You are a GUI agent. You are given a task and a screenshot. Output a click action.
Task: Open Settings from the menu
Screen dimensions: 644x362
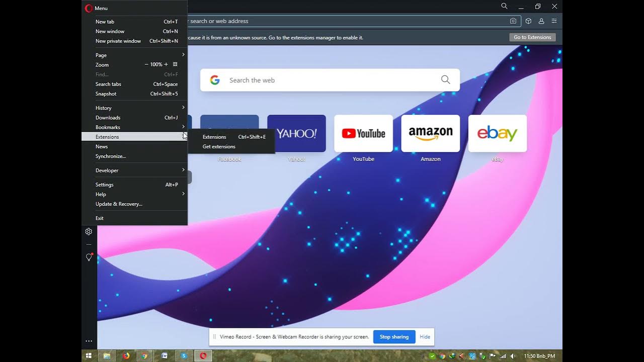134,185
